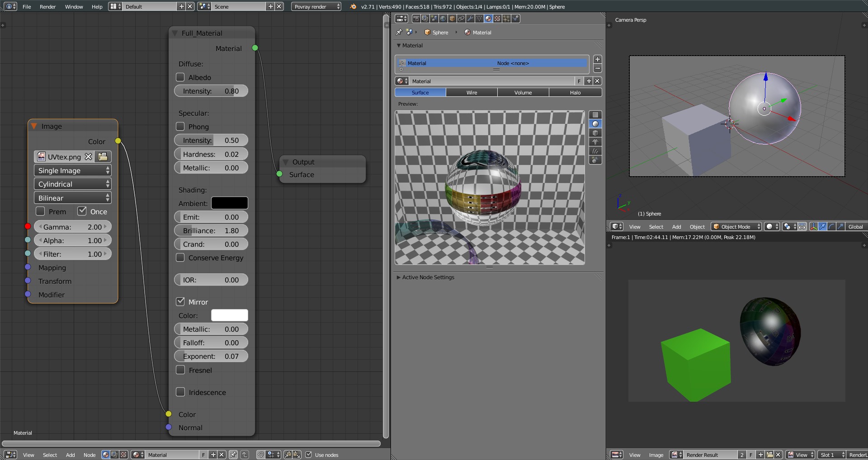Select the Wire material type
This screenshot has height=460, width=868.
(472, 92)
